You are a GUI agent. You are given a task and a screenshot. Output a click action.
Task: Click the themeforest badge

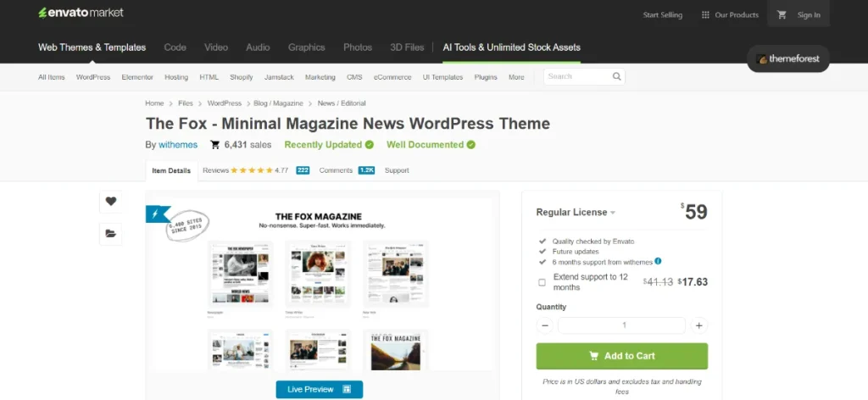[x=788, y=58]
